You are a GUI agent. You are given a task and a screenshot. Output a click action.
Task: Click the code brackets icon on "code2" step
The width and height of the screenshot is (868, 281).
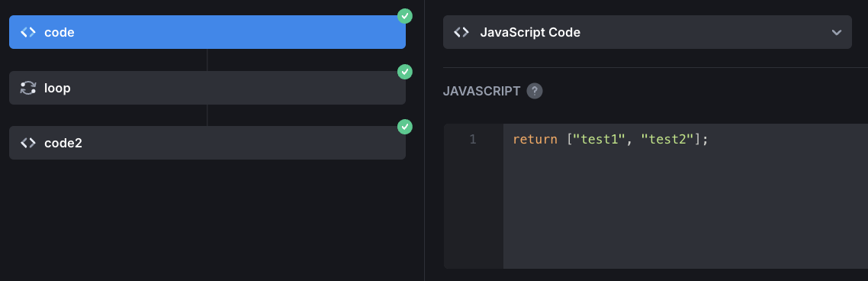(27, 143)
